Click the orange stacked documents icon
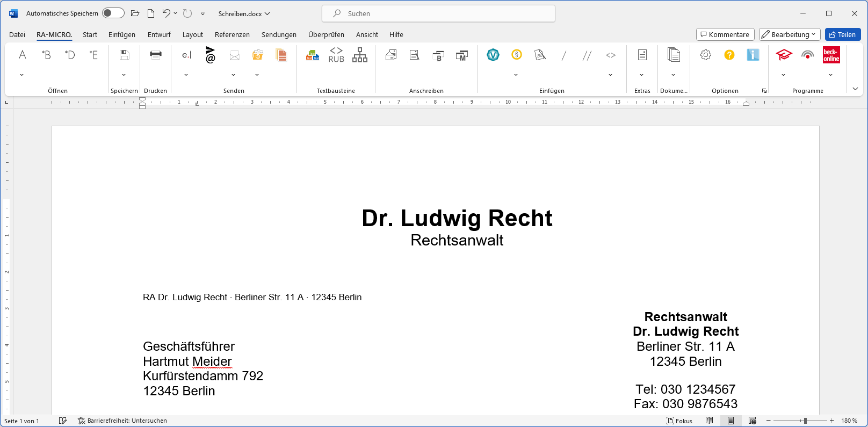 281,55
